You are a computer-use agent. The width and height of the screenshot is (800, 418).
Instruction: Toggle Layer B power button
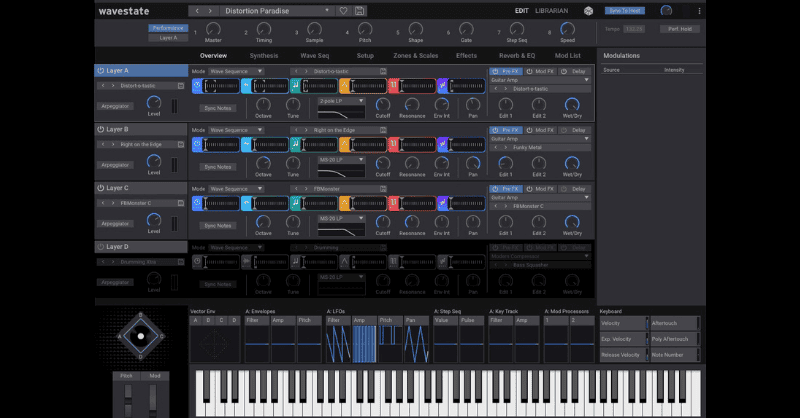click(x=101, y=130)
